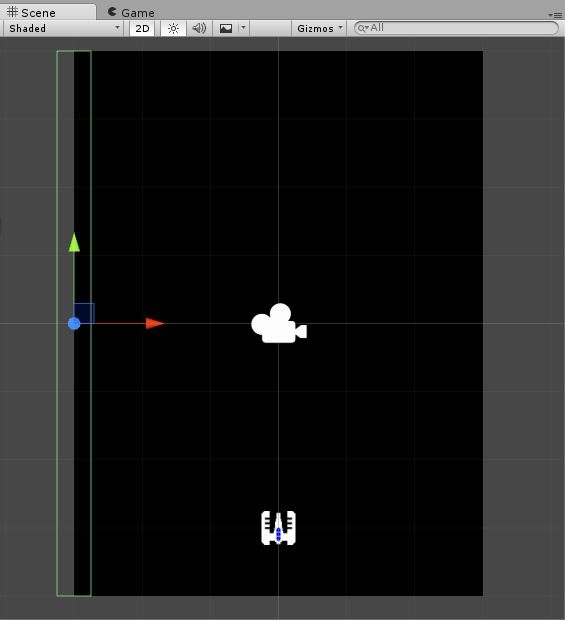Select the spaceship sprite
The width and height of the screenshot is (565, 620).
pyautogui.click(x=278, y=528)
